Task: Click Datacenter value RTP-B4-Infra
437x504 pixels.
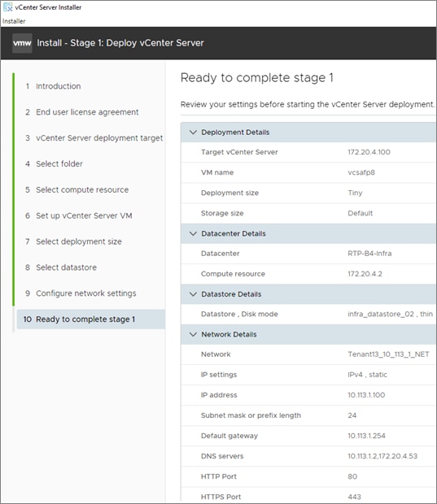Action: [x=369, y=254]
